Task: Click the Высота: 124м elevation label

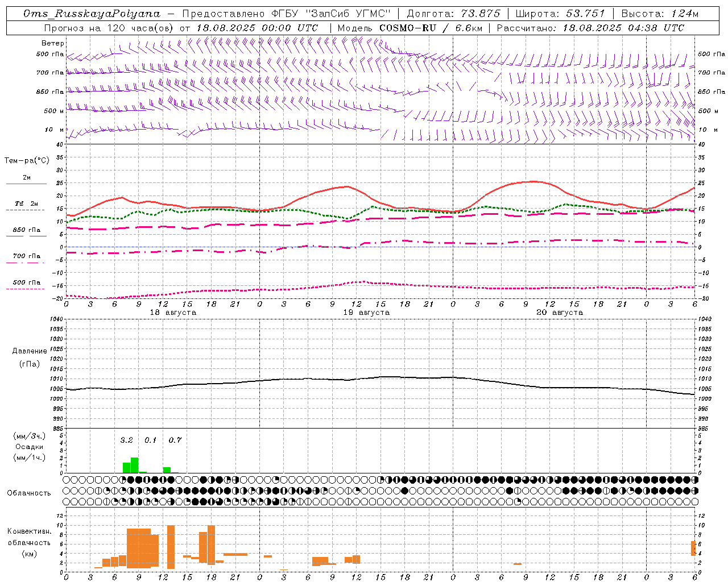Action: pos(660,14)
